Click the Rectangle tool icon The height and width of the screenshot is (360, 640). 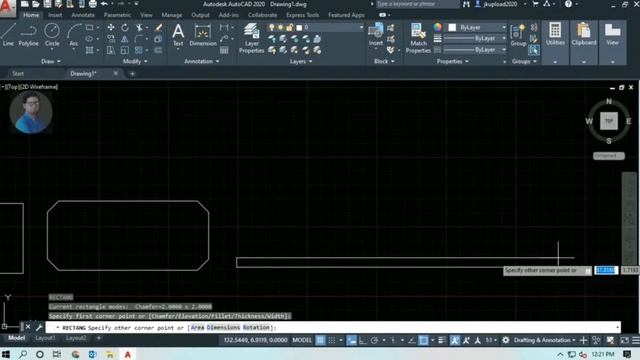[89, 28]
